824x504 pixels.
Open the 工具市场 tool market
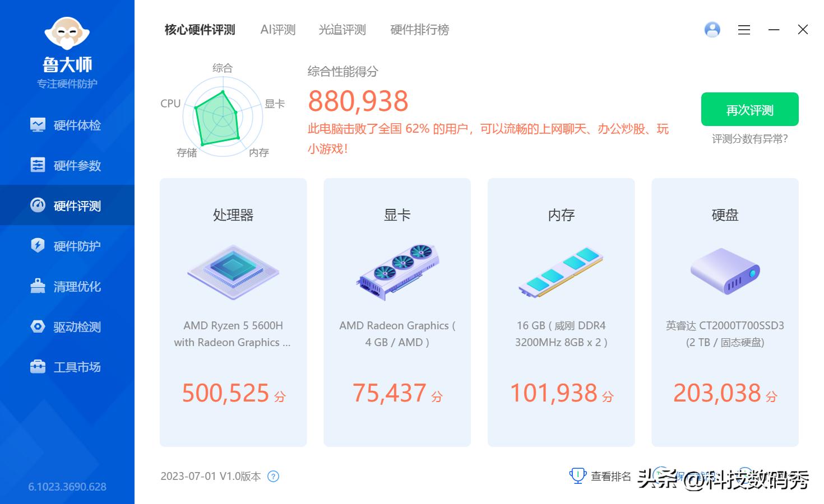pyautogui.click(x=67, y=367)
